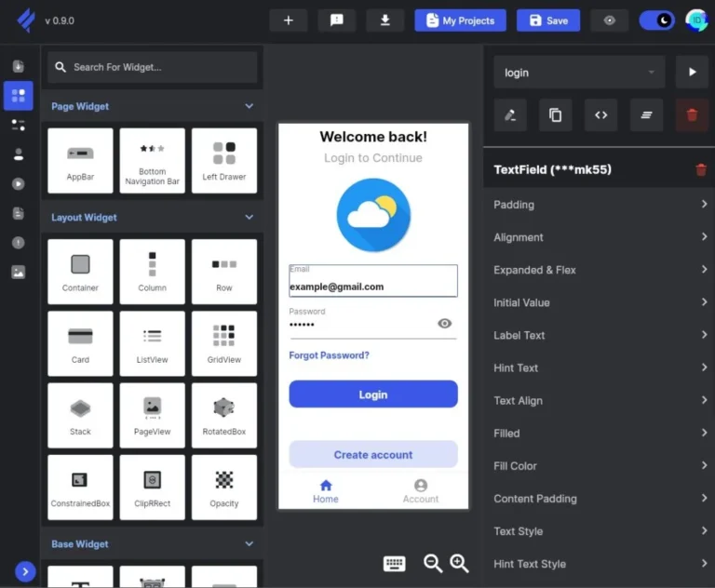Select the Opacity widget
The image size is (715, 588).
point(224,488)
